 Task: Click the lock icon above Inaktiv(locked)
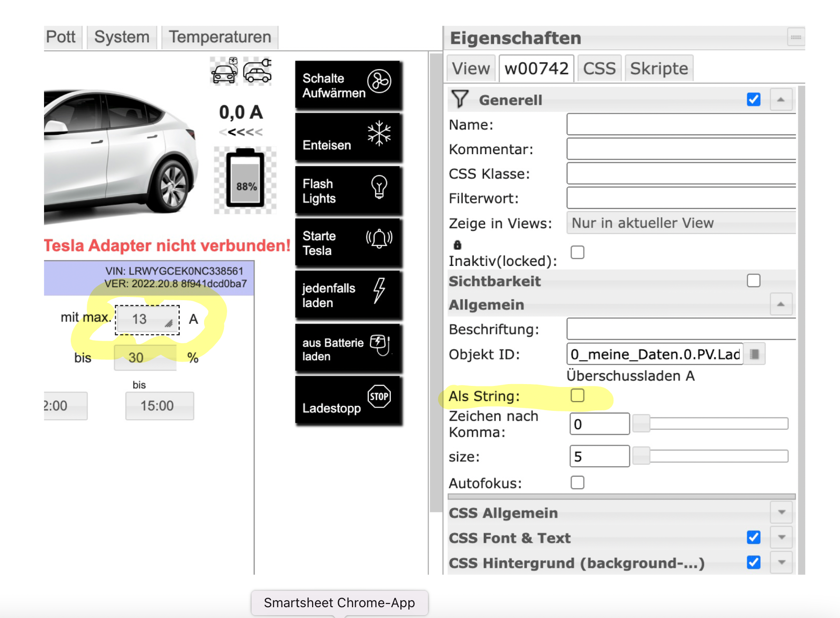tap(457, 245)
